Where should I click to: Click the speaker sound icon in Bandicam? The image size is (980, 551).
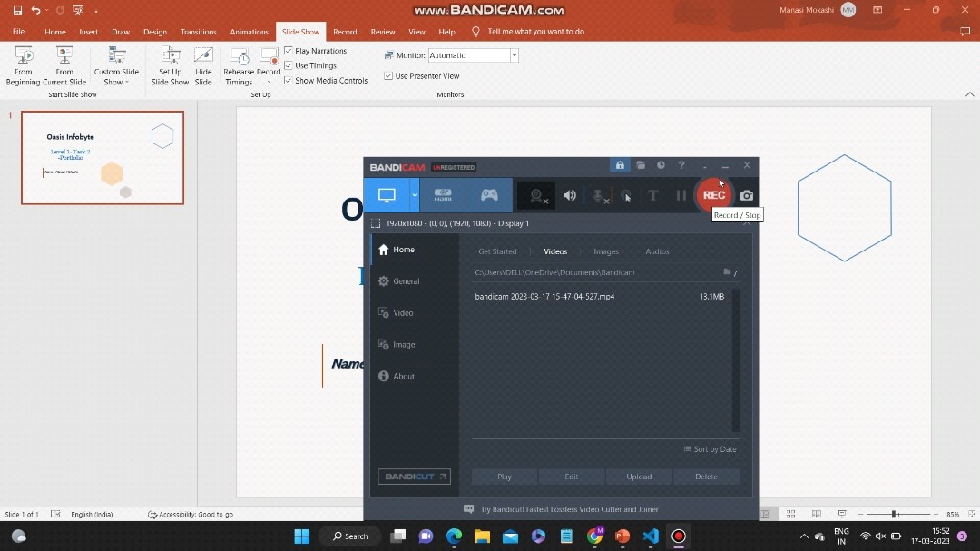click(x=570, y=195)
